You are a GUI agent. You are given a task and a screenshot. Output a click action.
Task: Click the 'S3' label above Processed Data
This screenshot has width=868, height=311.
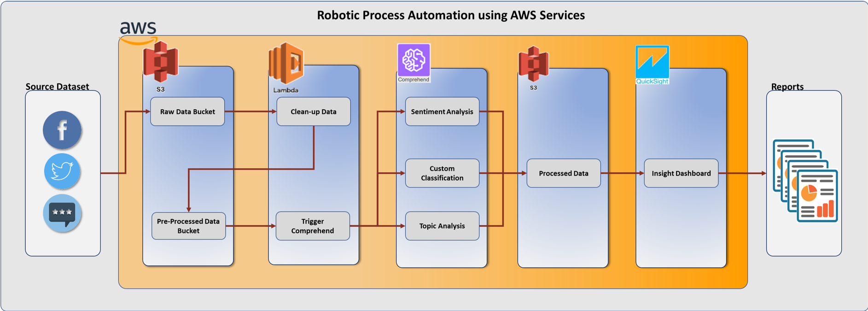click(533, 88)
